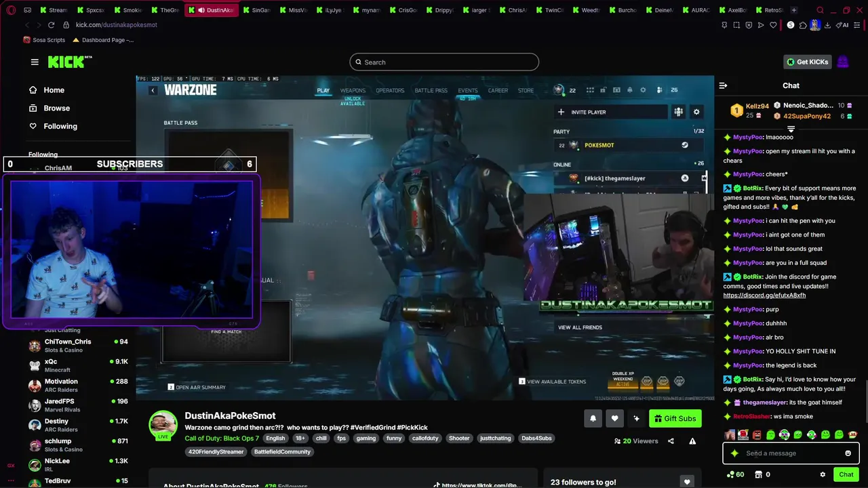
Task: Open the purple profile avatar menu
Action: [x=843, y=62]
